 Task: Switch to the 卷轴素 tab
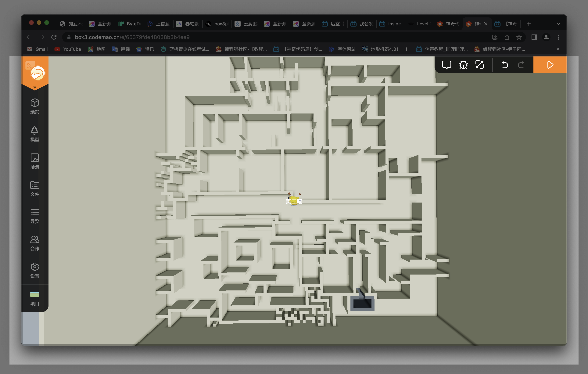point(188,24)
